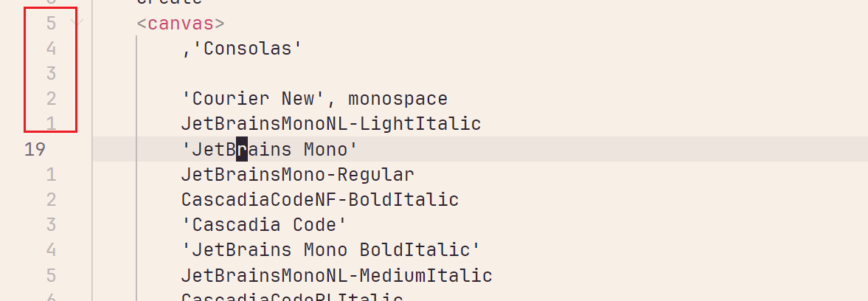
Task: Click JetBrainsMonoNL-MediumItalic text
Action: click(336, 276)
